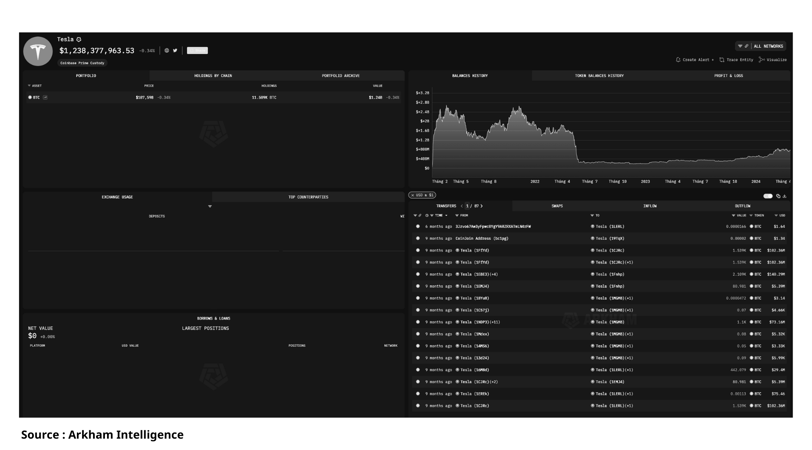Select the Profit & Loss tab
Screen dimensions: 812x450
click(729, 76)
